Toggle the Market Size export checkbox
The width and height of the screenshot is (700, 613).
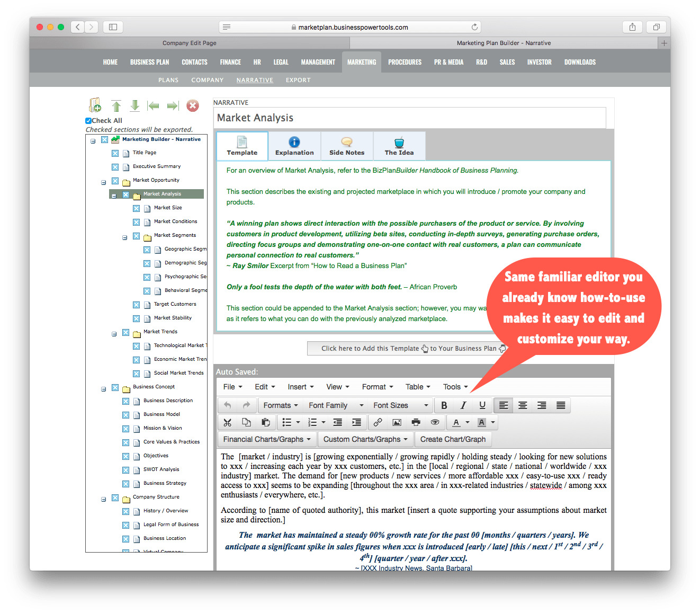136,208
